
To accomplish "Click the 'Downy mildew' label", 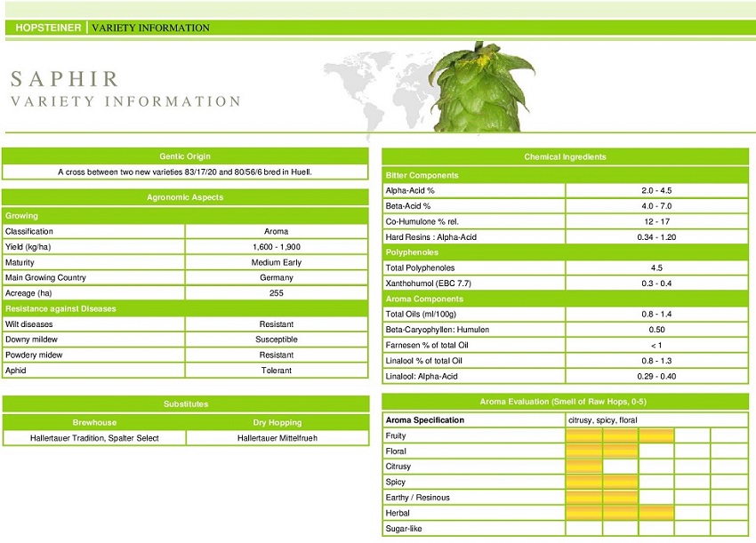I will (x=31, y=339).
